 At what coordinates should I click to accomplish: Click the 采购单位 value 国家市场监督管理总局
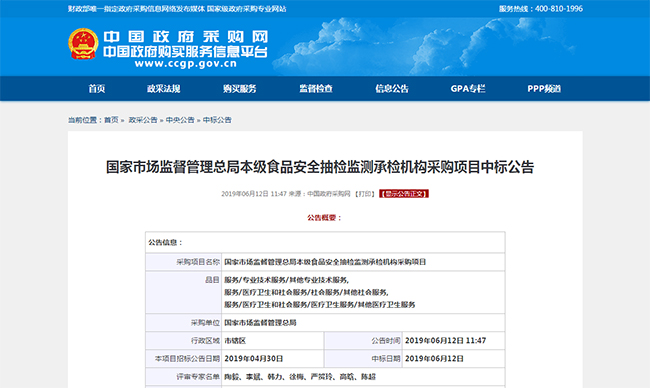click(260, 323)
